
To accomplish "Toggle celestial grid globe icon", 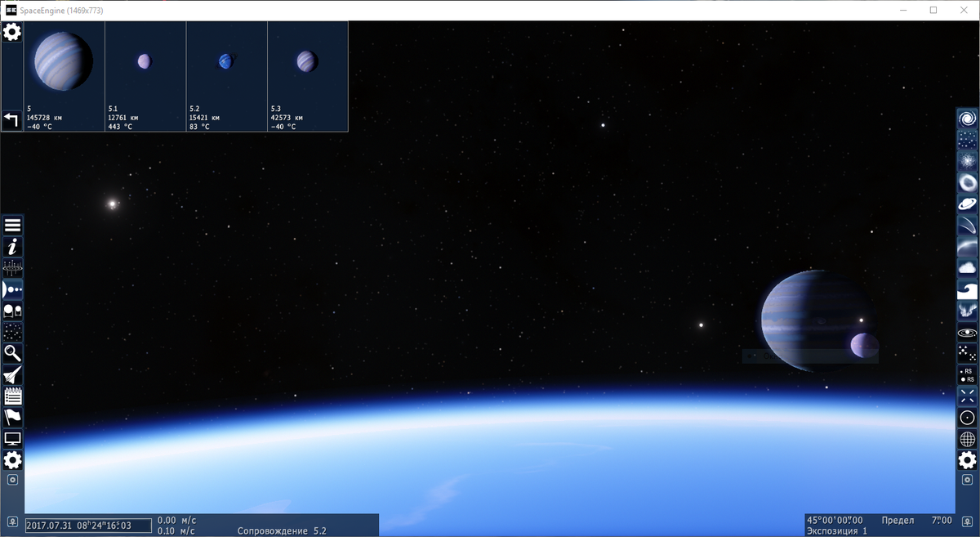I will point(968,438).
